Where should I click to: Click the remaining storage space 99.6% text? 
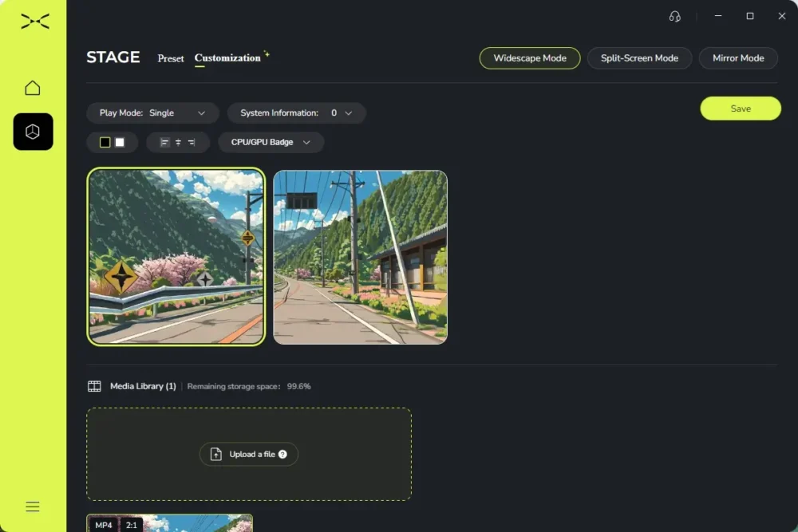[249, 386]
